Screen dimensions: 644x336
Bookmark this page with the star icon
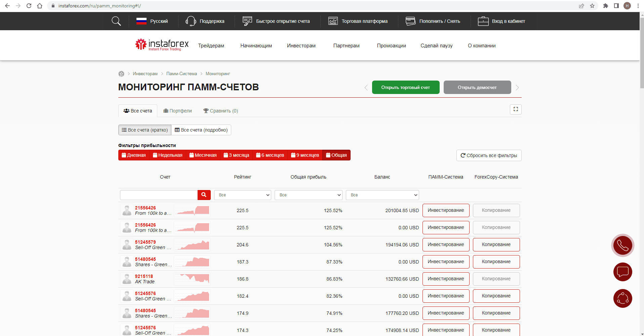592,6
